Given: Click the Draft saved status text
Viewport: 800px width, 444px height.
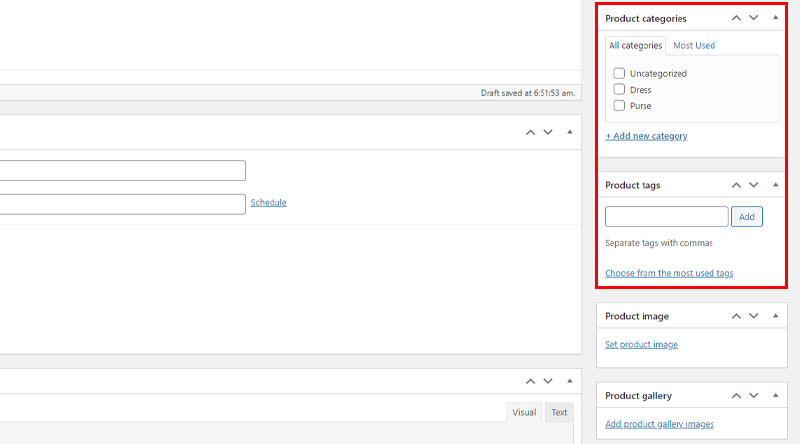Looking at the screenshot, I should (x=528, y=93).
